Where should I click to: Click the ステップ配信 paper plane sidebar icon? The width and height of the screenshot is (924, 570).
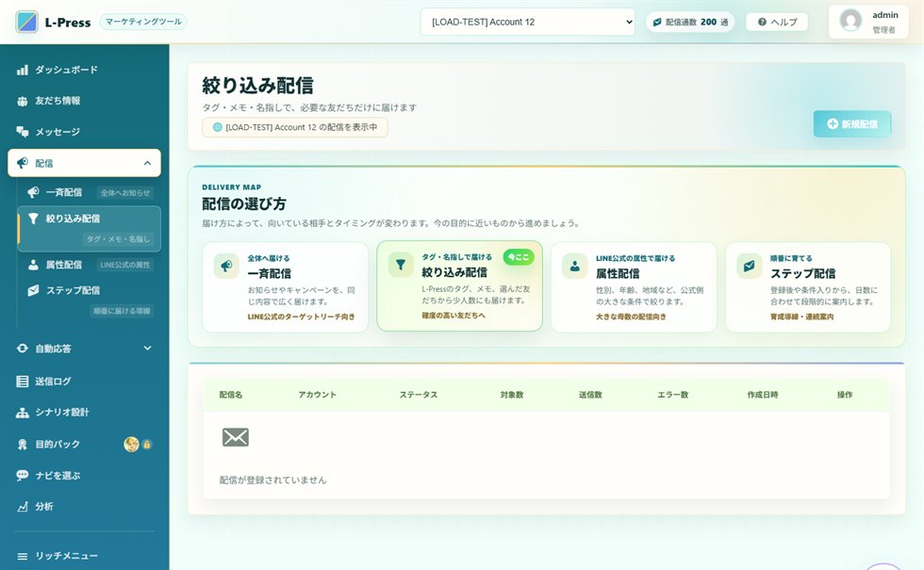34,290
